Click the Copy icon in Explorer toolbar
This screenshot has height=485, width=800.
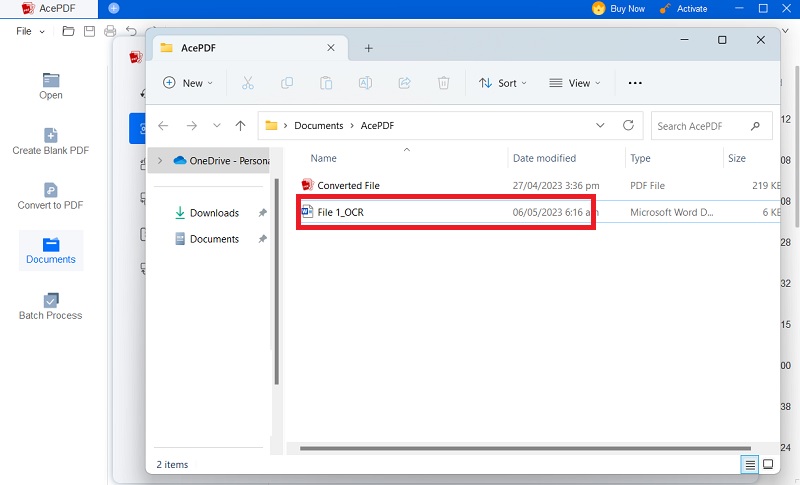[x=287, y=83]
